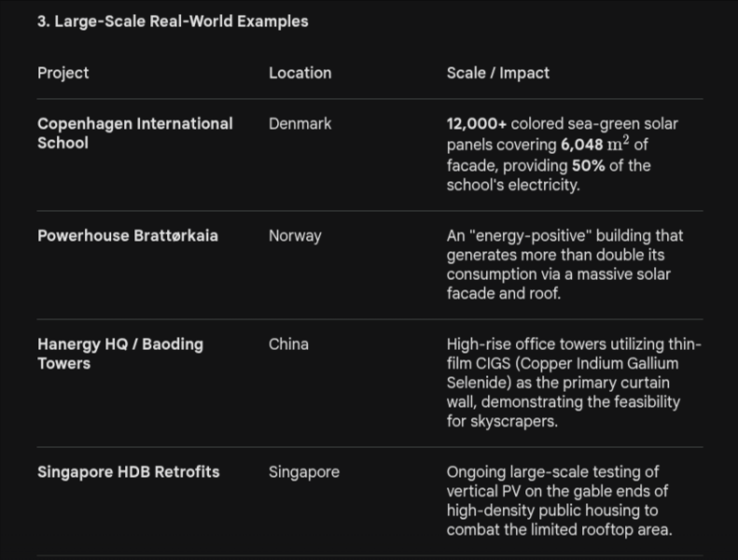This screenshot has width=738, height=560.
Task: Click the thin-film CIGS curtain wall description
Action: pos(574,383)
